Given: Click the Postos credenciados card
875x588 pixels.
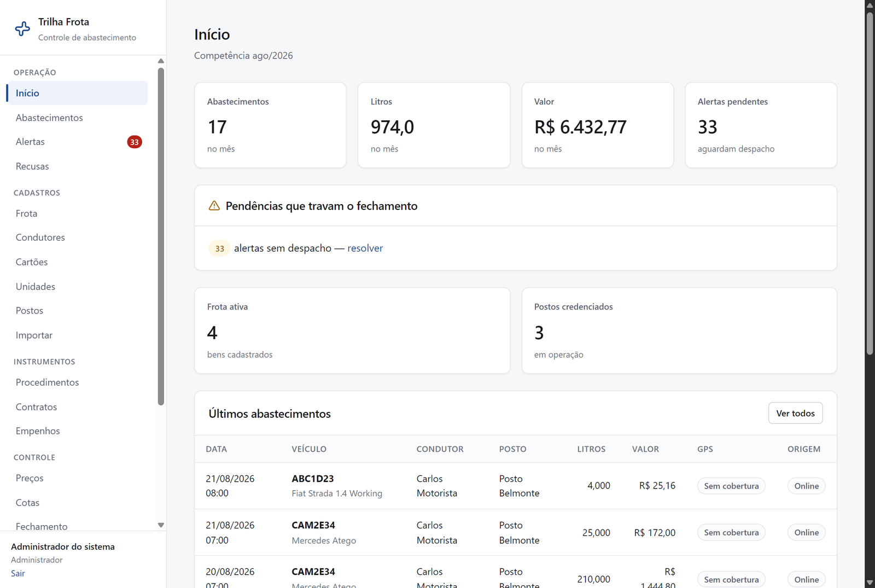Looking at the screenshot, I should point(679,331).
